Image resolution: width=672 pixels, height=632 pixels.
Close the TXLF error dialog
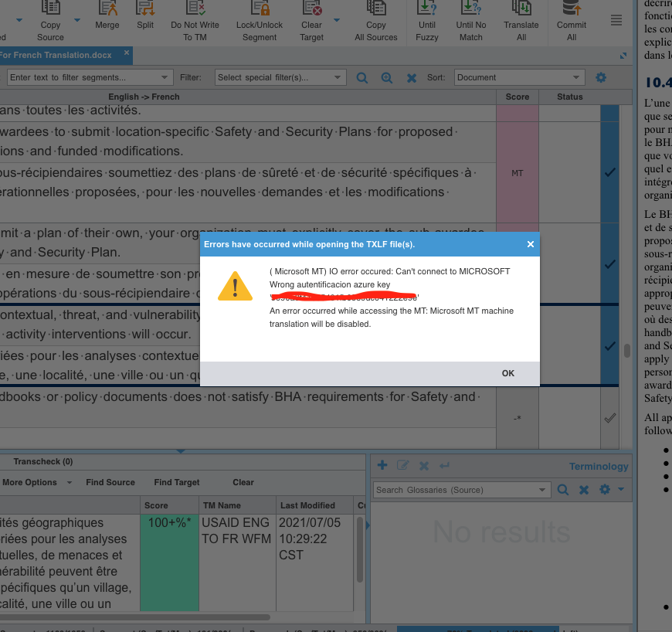click(531, 244)
